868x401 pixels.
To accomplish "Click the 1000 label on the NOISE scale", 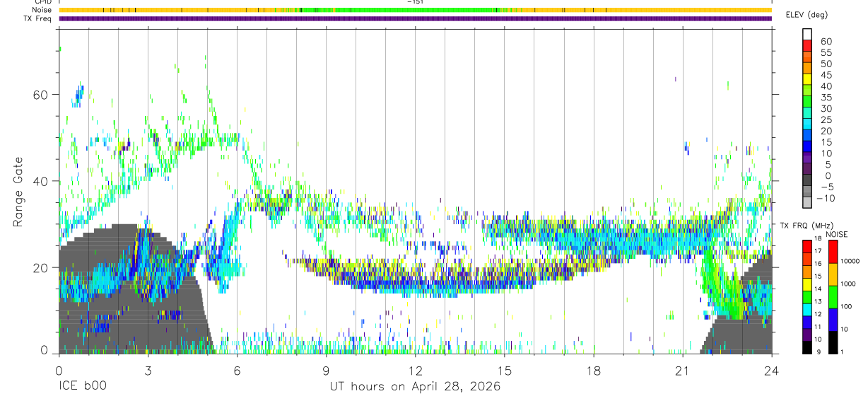I will (848, 284).
